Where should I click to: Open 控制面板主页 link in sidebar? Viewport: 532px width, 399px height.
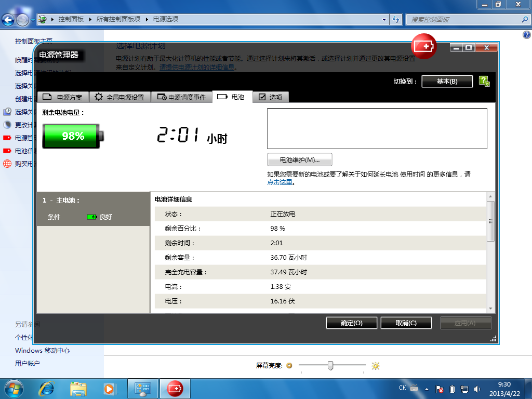(x=34, y=42)
